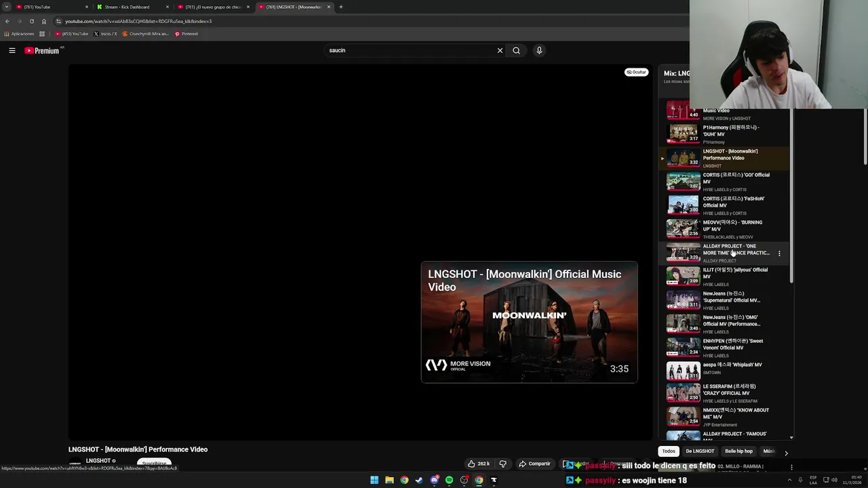868x488 pixels.
Task: Open the Pinterest bookmark
Action: click(x=186, y=34)
